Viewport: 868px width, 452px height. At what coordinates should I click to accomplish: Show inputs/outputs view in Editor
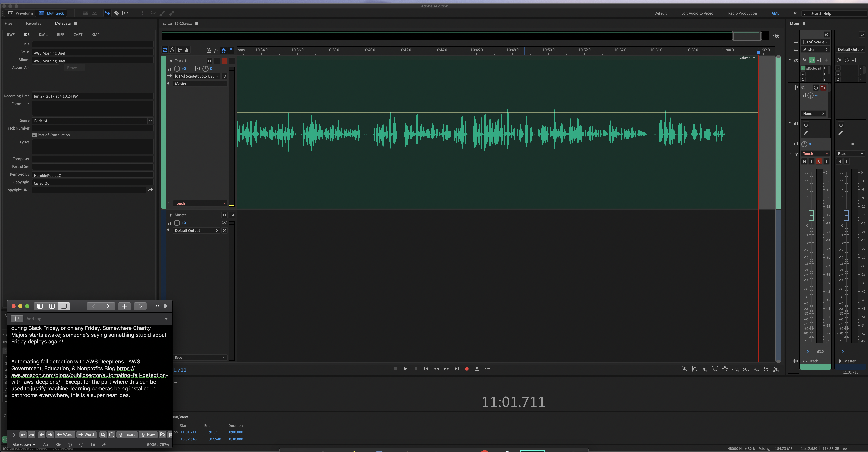[x=165, y=50]
